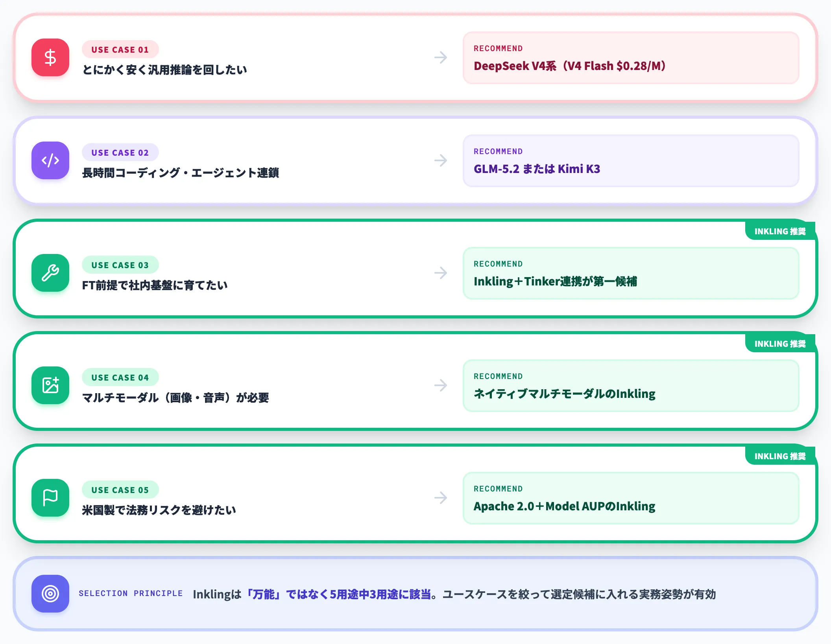Click the text FT前提で社内基盤に育てたい
This screenshot has width=831, height=644.
155,285
